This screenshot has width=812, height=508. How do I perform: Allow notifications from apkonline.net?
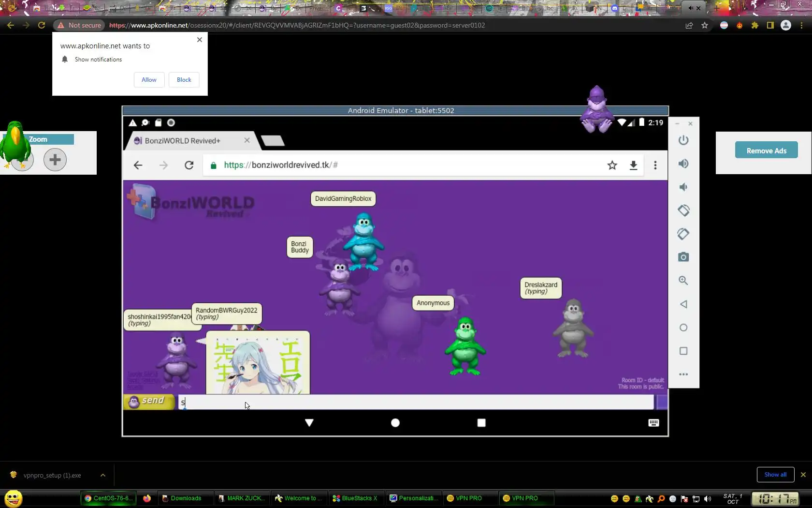(149, 80)
